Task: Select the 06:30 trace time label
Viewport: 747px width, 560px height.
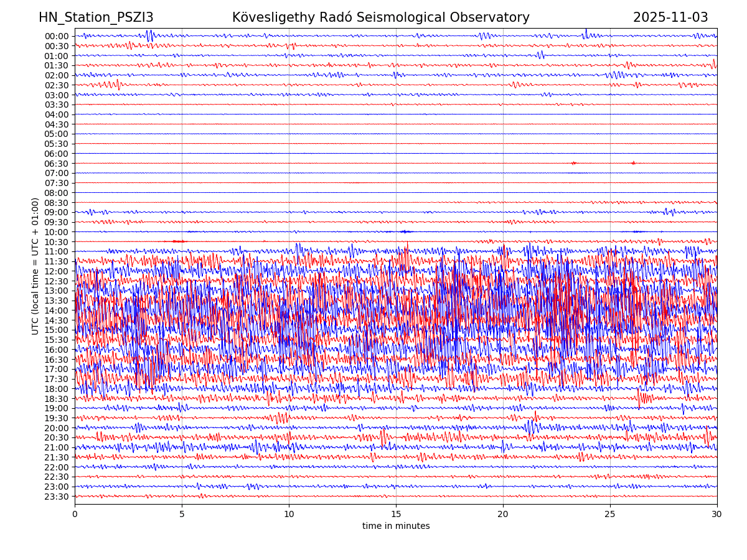Action: coord(57,164)
